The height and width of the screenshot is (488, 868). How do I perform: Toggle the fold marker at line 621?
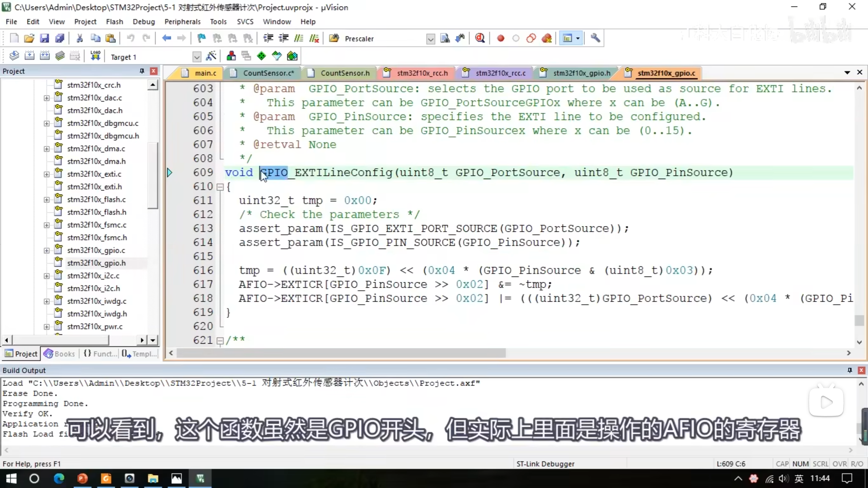[x=220, y=340]
